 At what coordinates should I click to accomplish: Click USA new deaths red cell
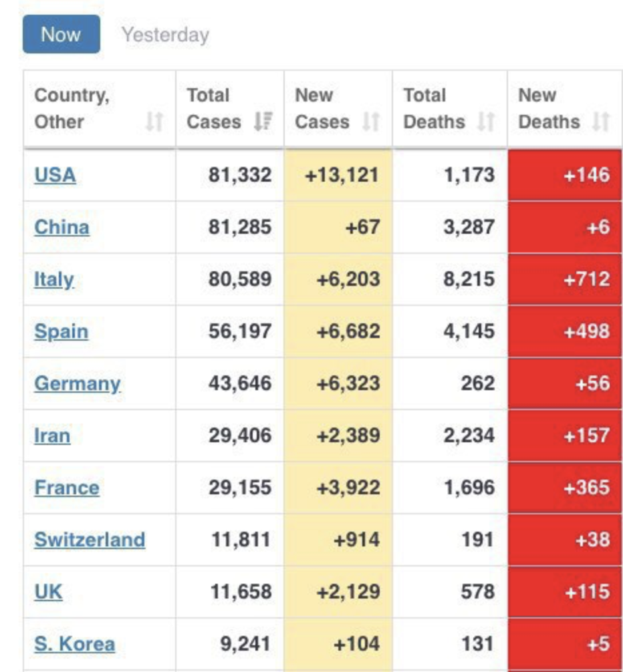[565, 175]
